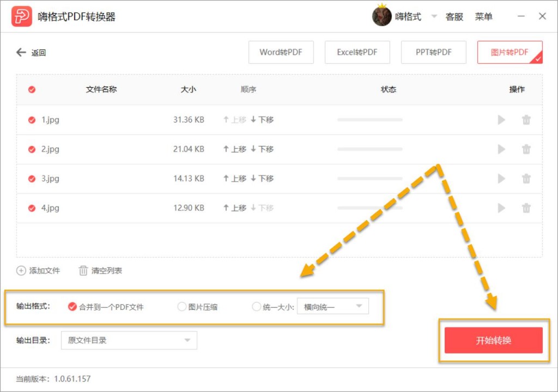
Task: Click the 大小 column header
Action: (188, 89)
